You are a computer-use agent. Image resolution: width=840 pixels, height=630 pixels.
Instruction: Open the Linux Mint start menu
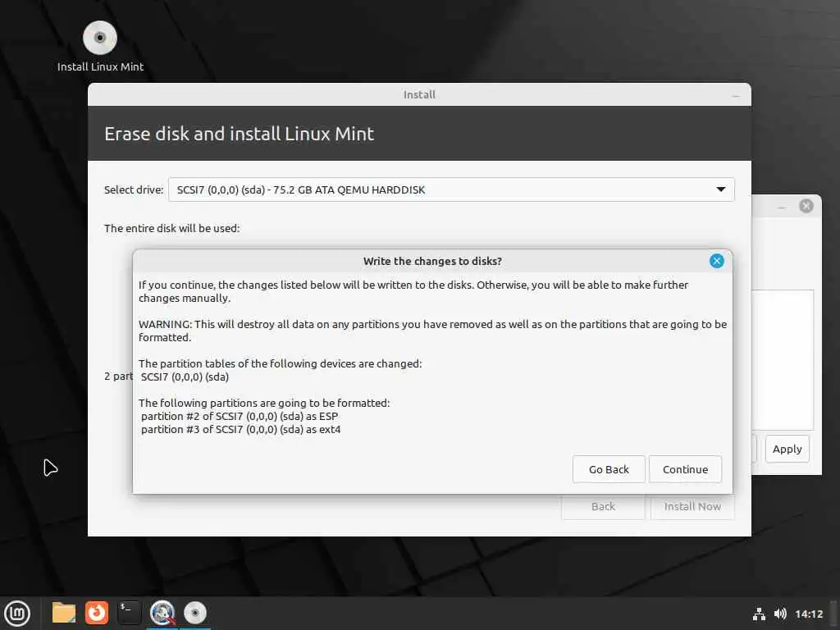pyautogui.click(x=17, y=613)
